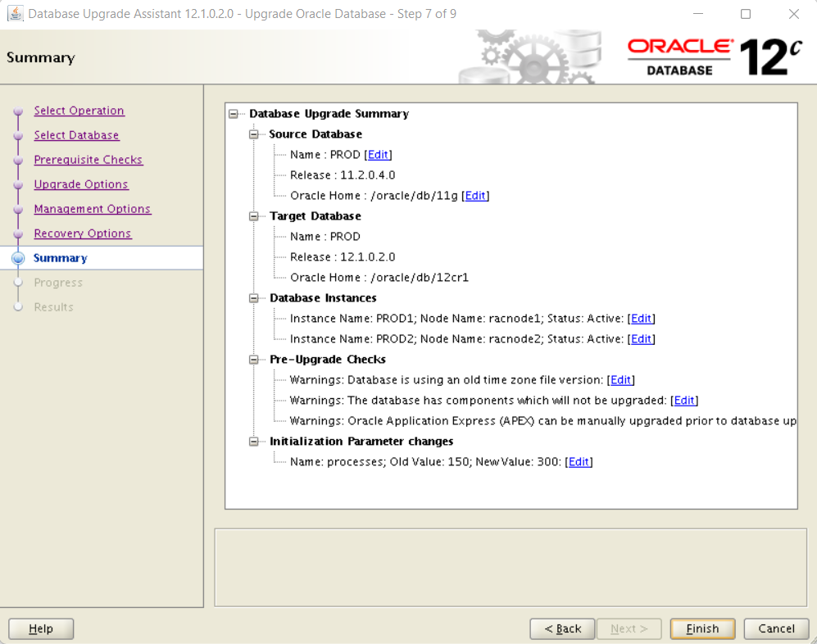The image size is (817, 644).
Task: Select Database Upgrade Summary root label
Action: tap(329, 114)
